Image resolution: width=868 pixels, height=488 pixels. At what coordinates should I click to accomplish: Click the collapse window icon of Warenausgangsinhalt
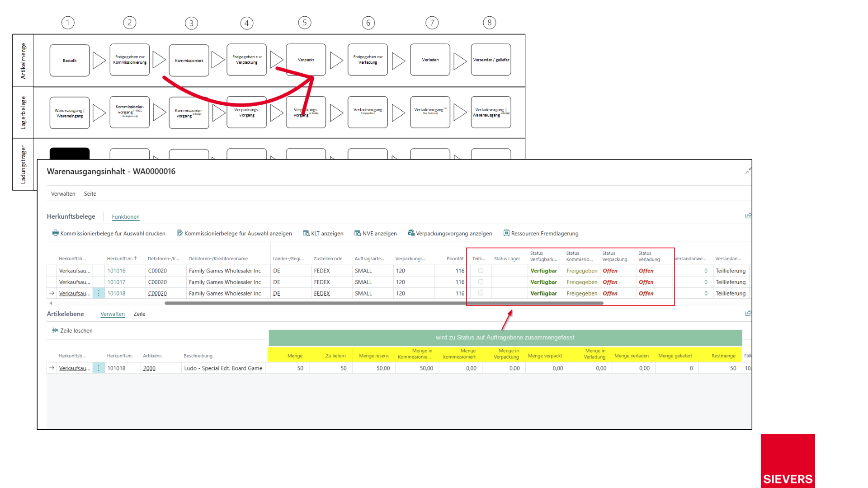pos(748,171)
